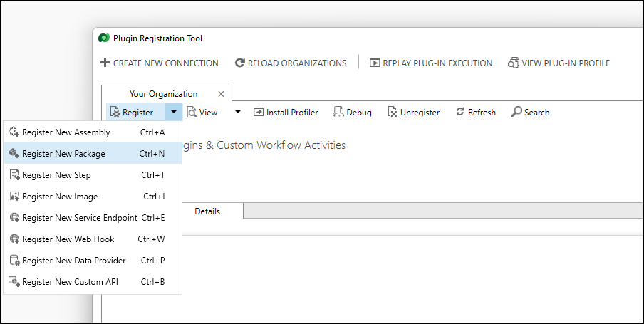
Task: Open Replay Plug-in Execution
Action: (x=431, y=63)
